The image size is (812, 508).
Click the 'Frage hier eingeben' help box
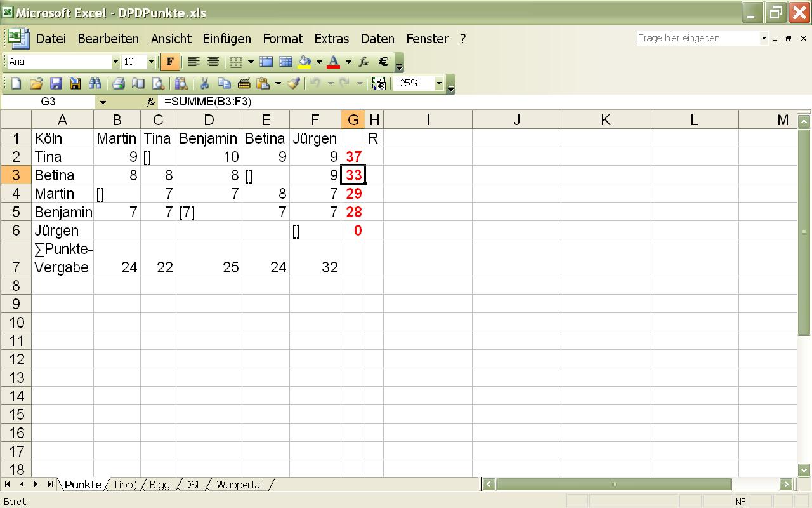click(x=698, y=38)
